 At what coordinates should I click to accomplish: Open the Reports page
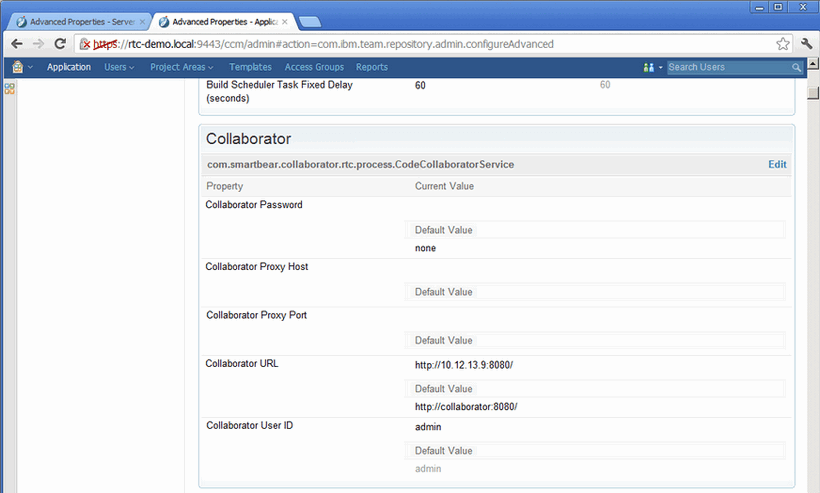pos(372,67)
